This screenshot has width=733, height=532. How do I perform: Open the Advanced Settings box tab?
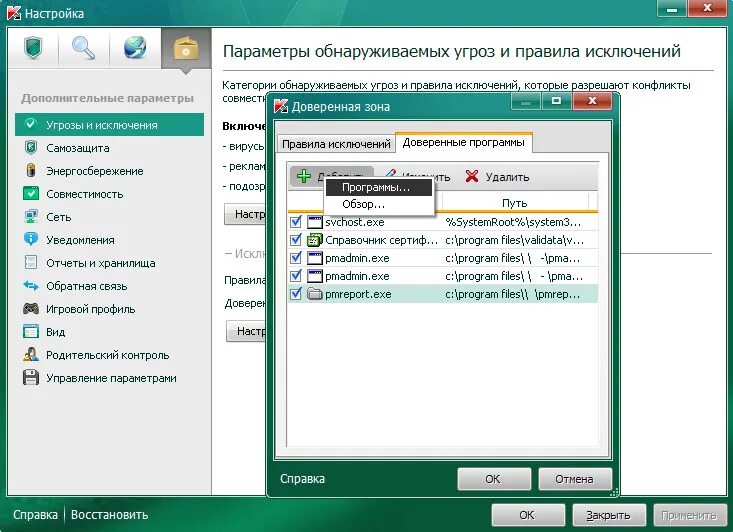pyautogui.click(x=186, y=48)
